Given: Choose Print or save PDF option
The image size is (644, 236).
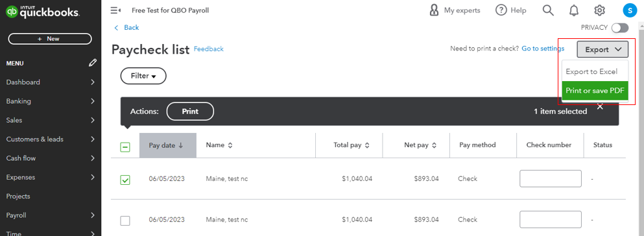Looking at the screenshot, I should pos(595,91).
